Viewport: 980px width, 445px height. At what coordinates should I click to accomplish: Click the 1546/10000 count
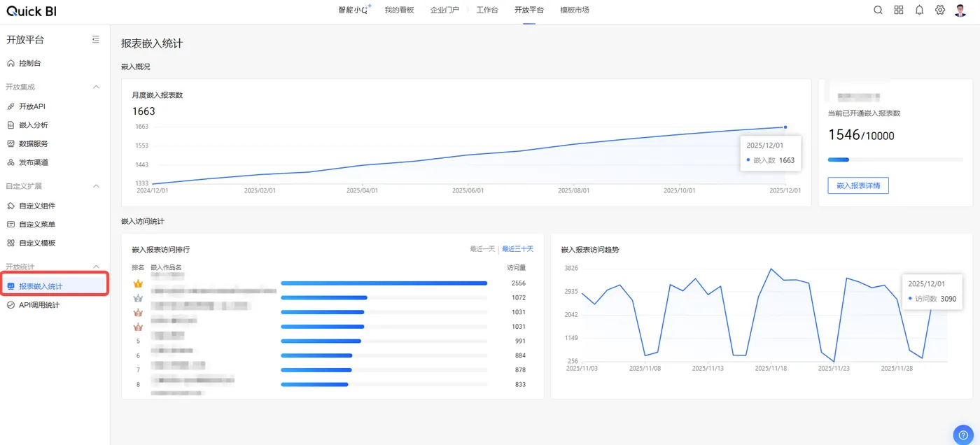[861, 135]
